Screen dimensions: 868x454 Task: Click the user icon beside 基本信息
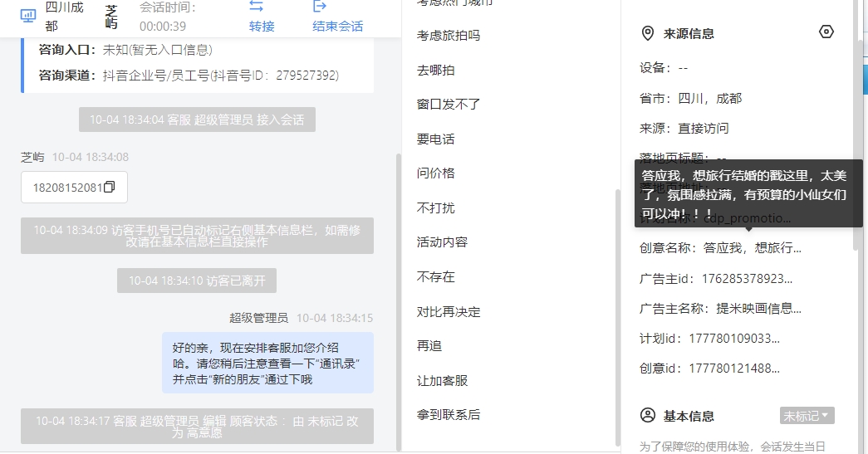click(x=648, y=415)
